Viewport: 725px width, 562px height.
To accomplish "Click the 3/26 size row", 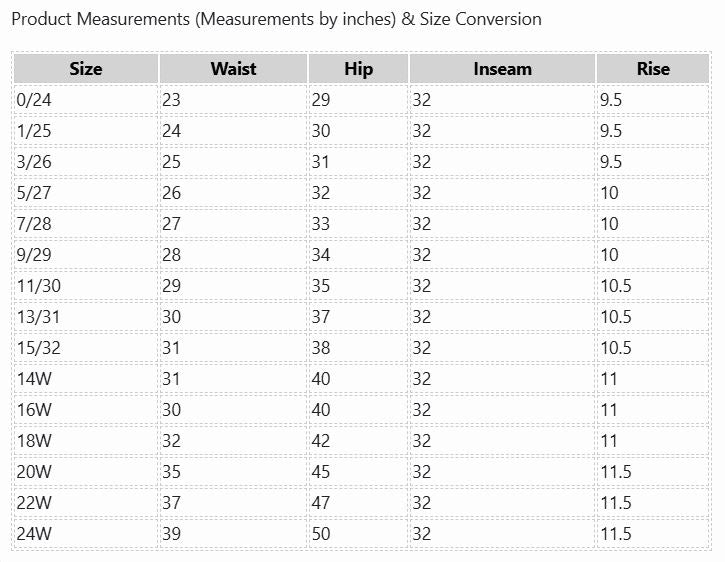I will 362,162.
